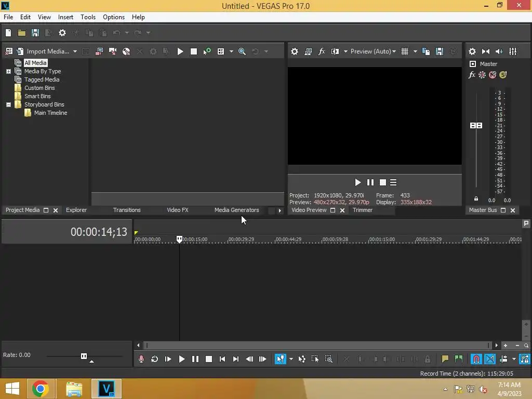Select the Smart Bins folder
The height and width of the screenshot is (399, 532).
coord(37,96)
